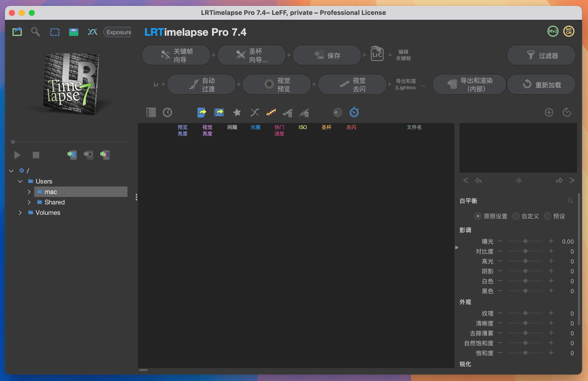Click the XMP file export icon
The width and height of the screenshot is (588, 381).
[202, 112]
